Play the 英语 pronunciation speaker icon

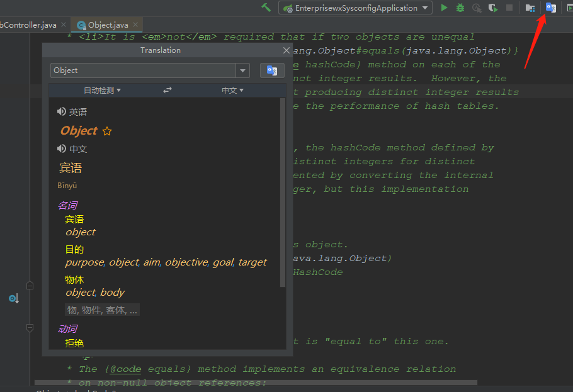pos(62,111)
